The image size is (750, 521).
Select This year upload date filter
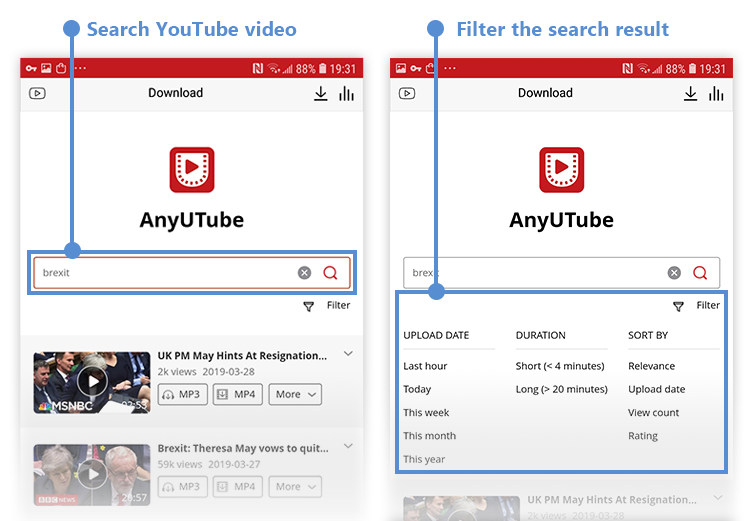[424, 459]
